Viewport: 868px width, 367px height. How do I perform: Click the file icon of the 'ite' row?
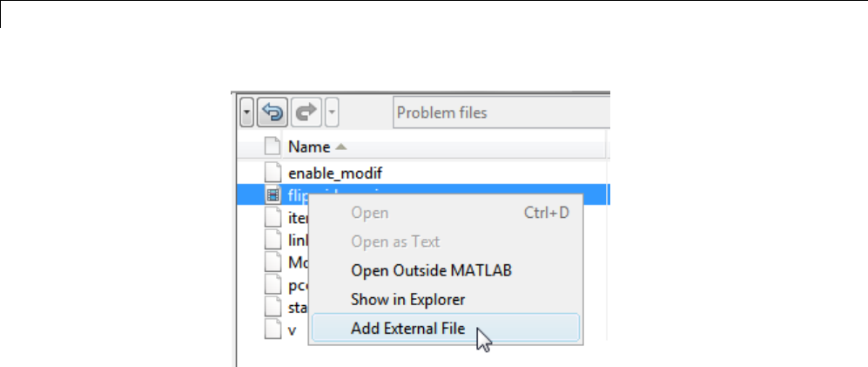[273, 217]
